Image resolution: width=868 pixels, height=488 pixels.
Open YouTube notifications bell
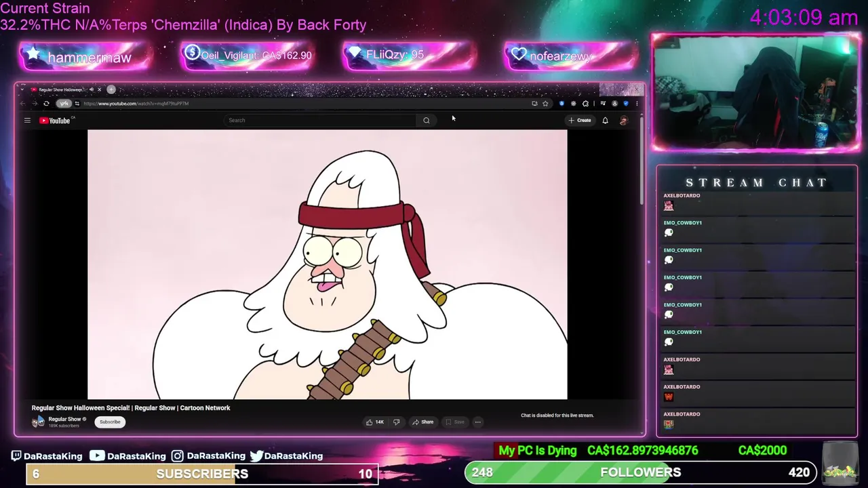point(606,121)
